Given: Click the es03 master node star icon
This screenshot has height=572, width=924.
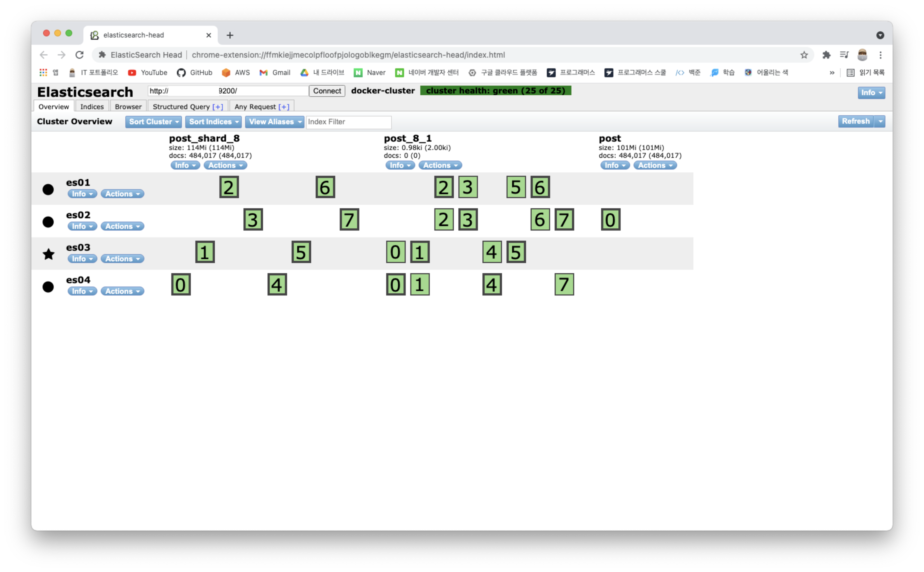Looking at the screenshot, I should point(48,254).
